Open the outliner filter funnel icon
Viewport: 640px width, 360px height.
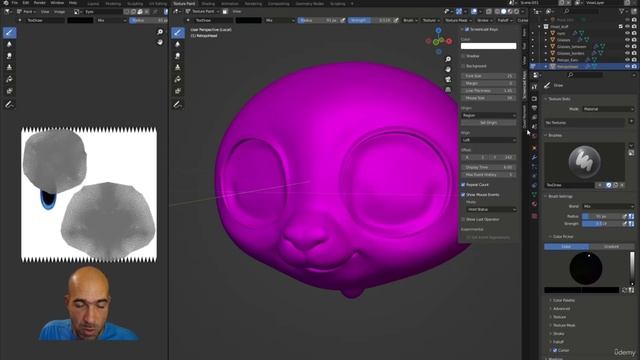click(x=621, y=11)
